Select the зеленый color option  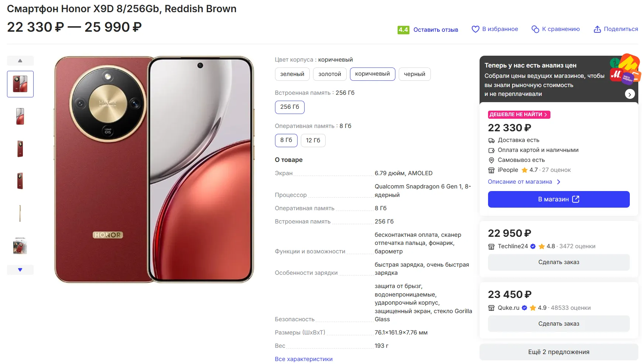pyautogui.click(x=292, y=74)
